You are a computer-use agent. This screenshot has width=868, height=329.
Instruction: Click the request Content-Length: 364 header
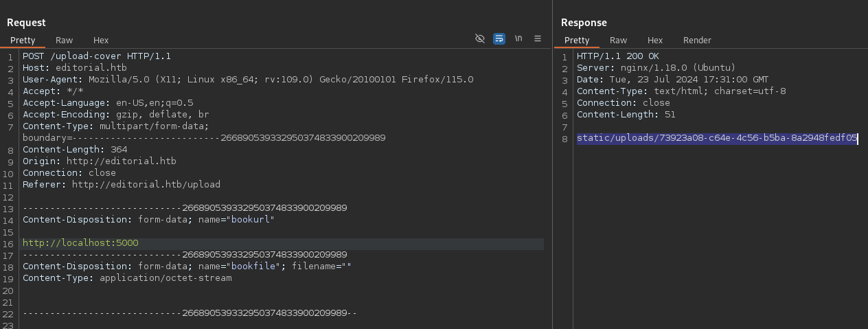75,150
